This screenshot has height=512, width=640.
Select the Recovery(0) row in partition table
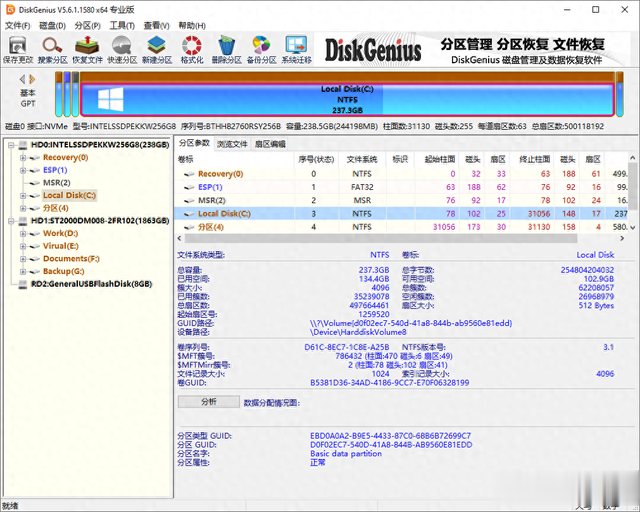tap(402, 174)
